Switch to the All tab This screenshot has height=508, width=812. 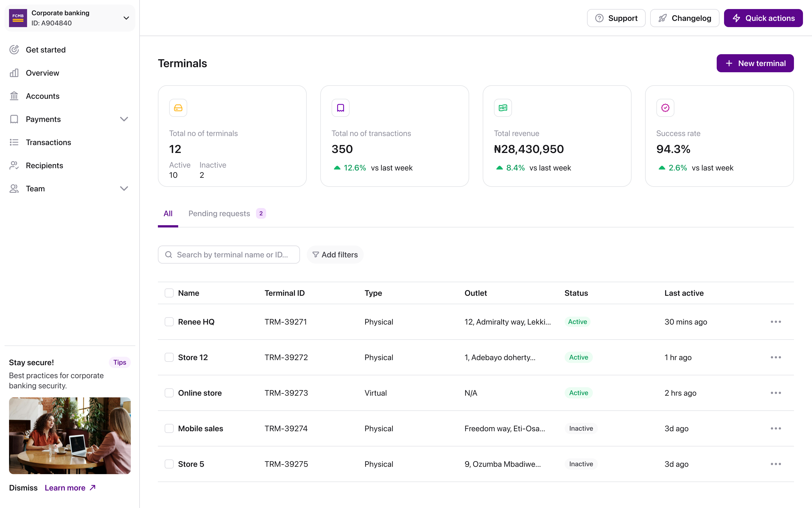click(x=168, y=214)
